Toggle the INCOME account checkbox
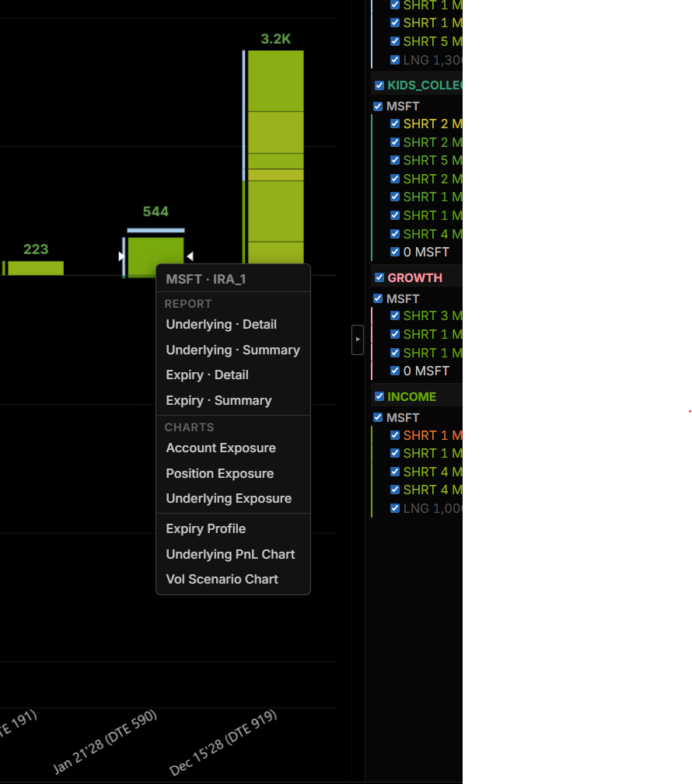This screenshot has width=692, height=784. (379, 396)
